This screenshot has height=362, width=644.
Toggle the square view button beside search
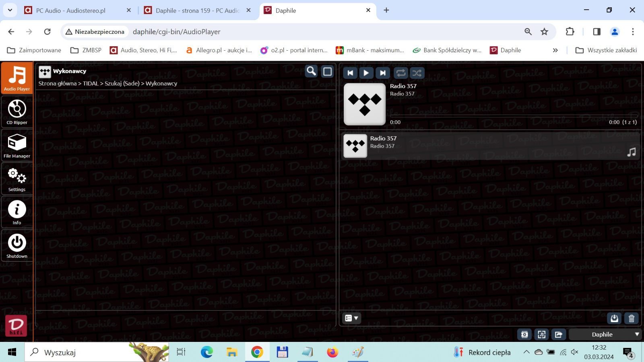[328, 72]
